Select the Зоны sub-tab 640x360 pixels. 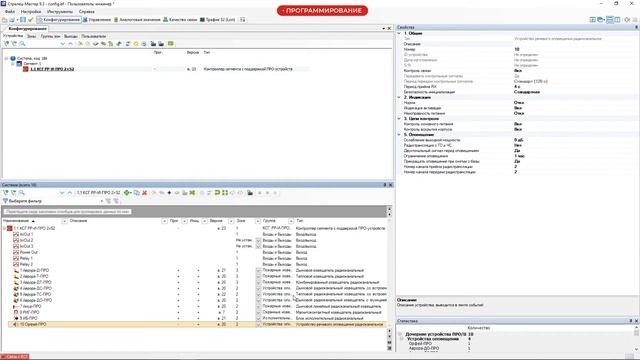[x=31, y=36]
